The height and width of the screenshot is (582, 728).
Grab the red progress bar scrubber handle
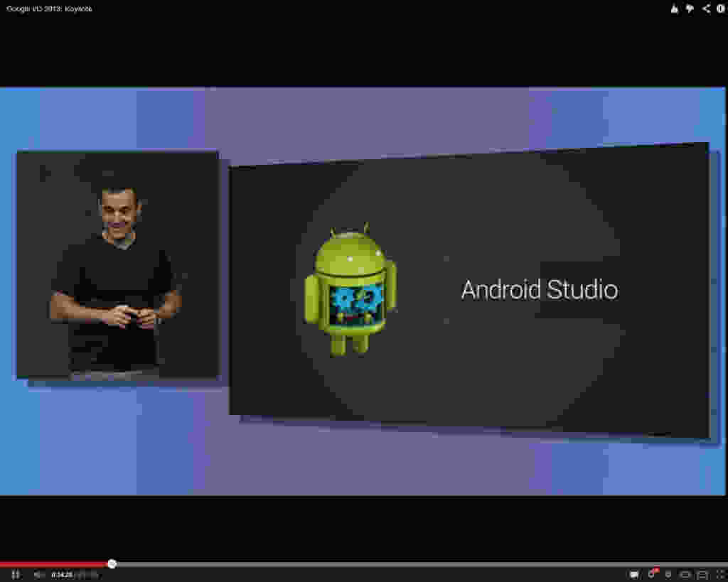(x=112, y=564)
